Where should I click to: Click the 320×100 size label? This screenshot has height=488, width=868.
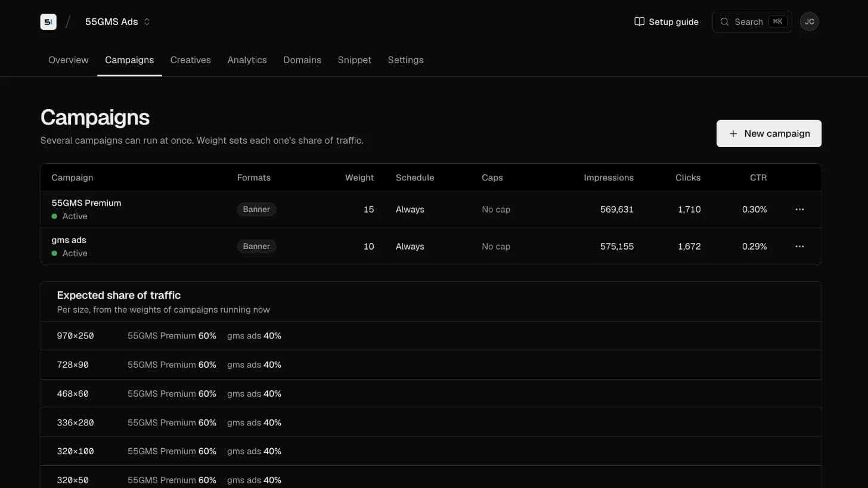[75, 451]
